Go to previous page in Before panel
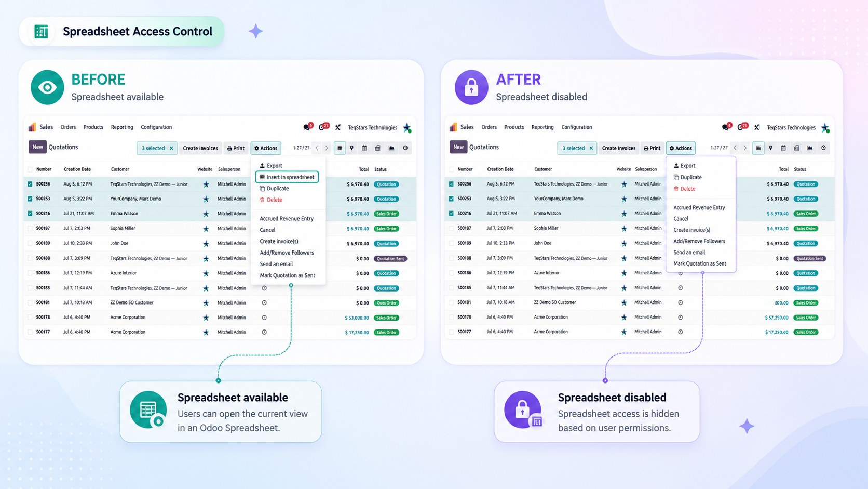Image resolution: width=868 pixels, height=489 pixels. tap(317, 148)
